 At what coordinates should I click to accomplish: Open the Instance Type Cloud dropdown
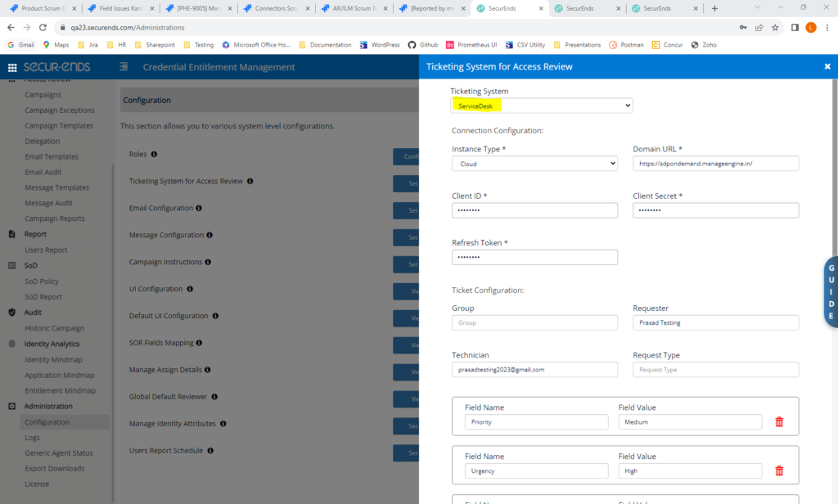pyautogui.click(x=534, y=164)
